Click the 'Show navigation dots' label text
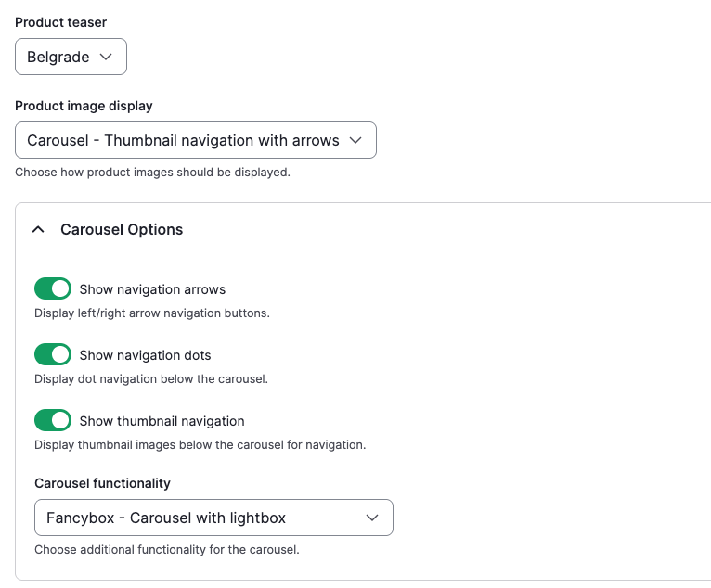 point(145,355)
